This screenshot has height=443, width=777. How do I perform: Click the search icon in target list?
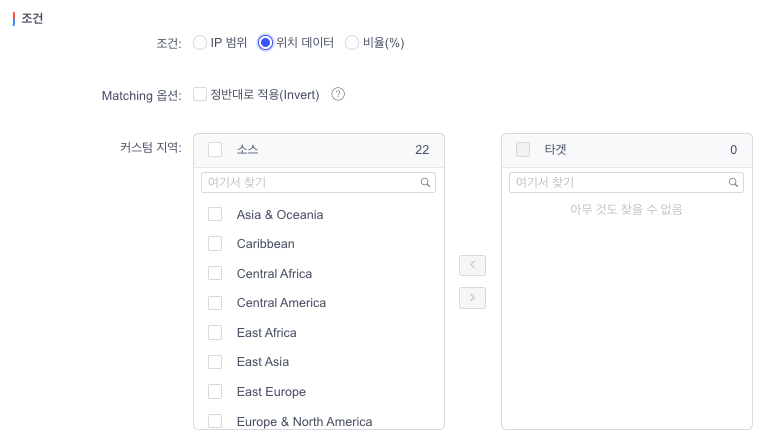click(733, 182)
